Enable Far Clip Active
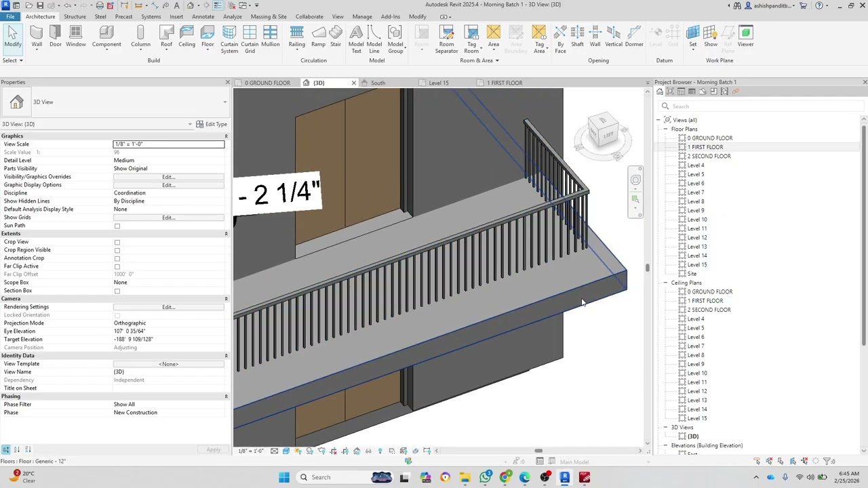The width and height of the screenshot is (868, 488). click(117, 266)
